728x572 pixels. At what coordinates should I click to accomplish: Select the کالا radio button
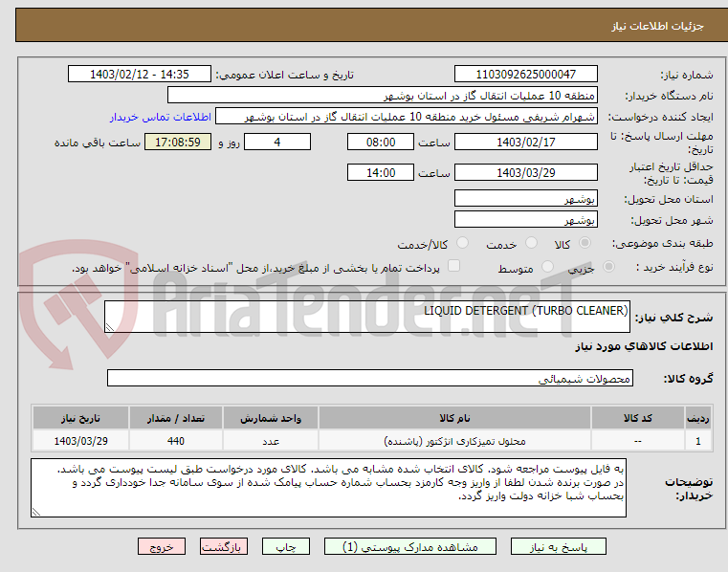585,243
